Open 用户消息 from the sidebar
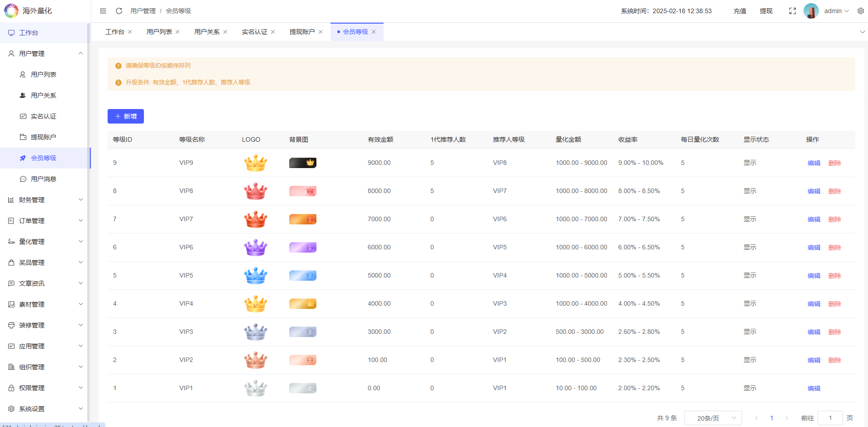The image size is (868, 427). click(44, 179)
